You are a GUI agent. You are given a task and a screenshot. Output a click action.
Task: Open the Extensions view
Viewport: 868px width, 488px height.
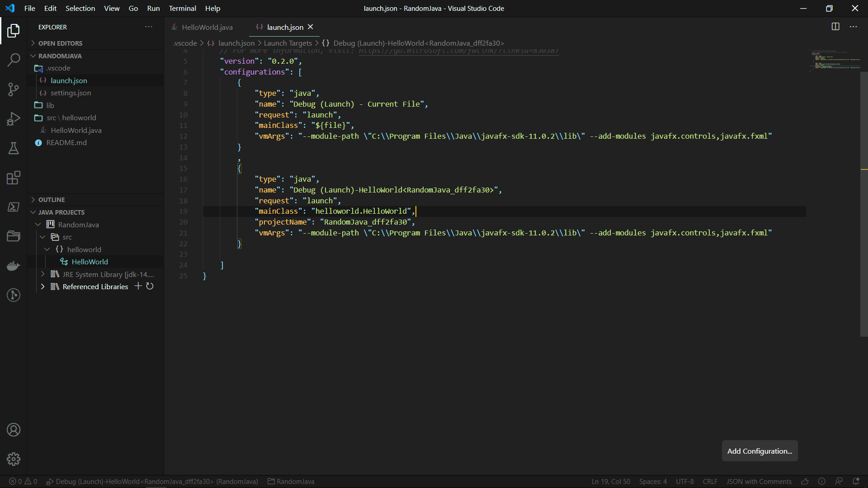tap(14, 178)
